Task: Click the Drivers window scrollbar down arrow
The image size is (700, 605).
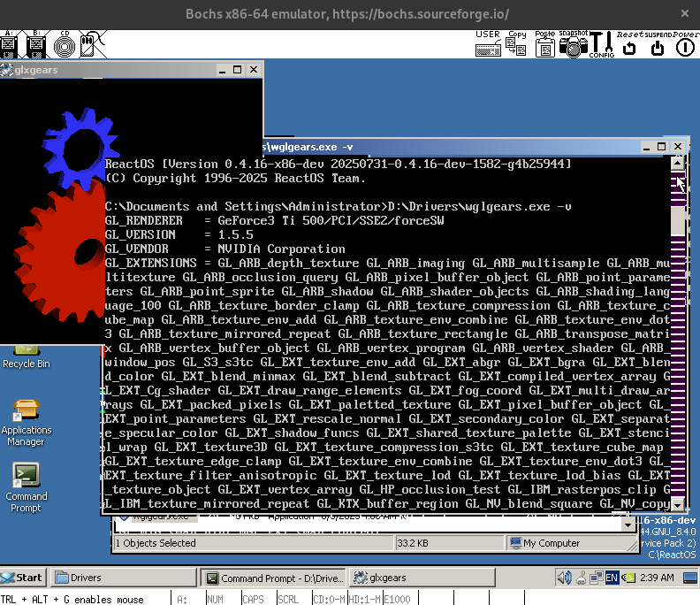Action: click(x=628, y=525)
